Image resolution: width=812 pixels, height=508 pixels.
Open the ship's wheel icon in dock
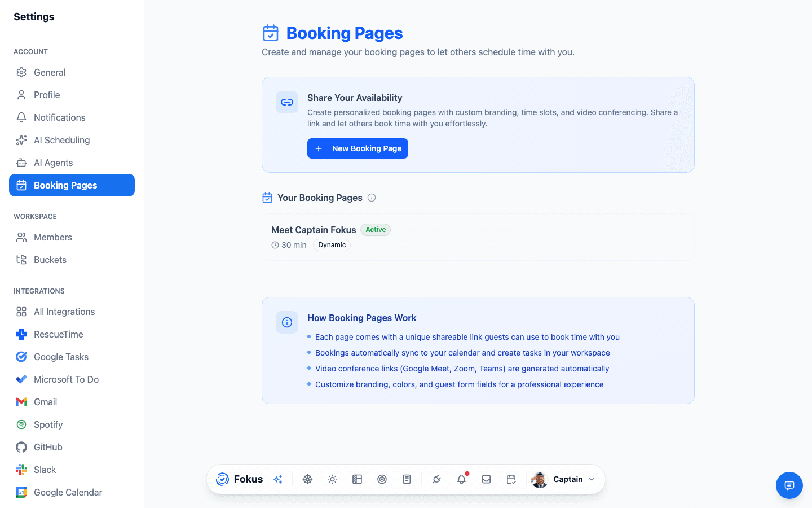click(x=307, y=479)
